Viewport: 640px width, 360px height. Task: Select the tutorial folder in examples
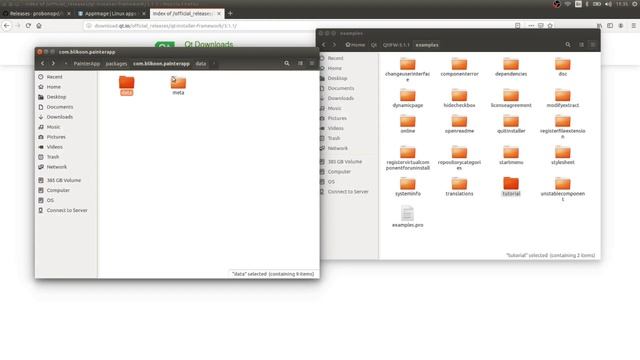pyautogui.click(x=511, y=187)
